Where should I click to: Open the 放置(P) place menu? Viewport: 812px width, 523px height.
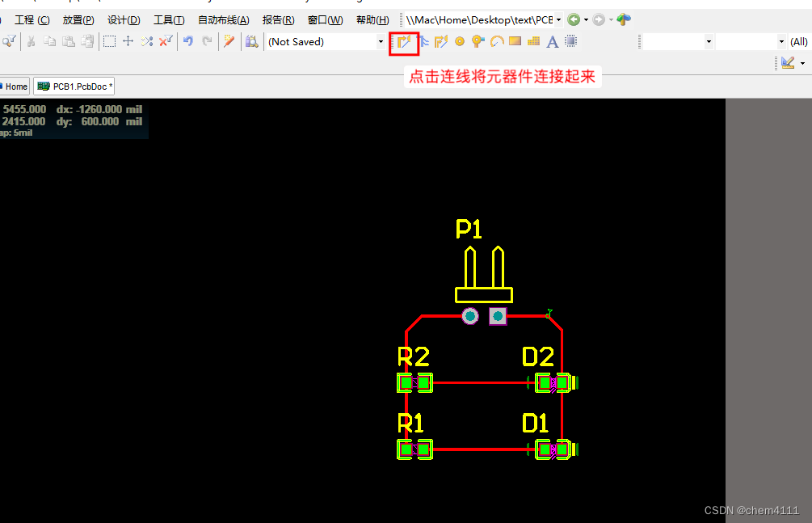coord(78,20)
